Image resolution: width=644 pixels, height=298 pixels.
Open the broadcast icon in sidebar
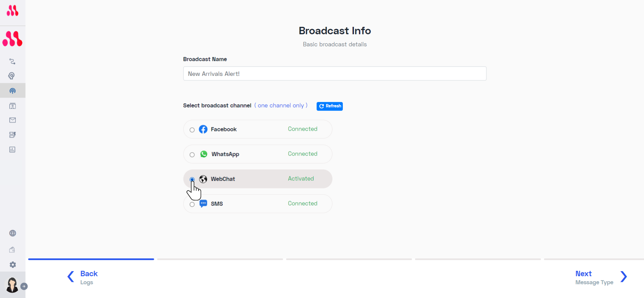[x=12, y=91]
